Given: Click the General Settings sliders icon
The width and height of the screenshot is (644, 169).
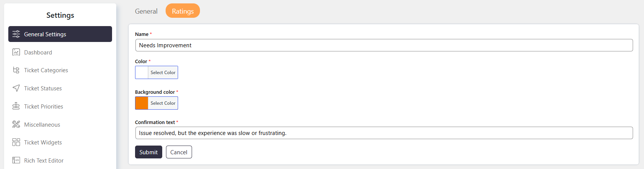Looking at the screenshot, I should 16,34.
